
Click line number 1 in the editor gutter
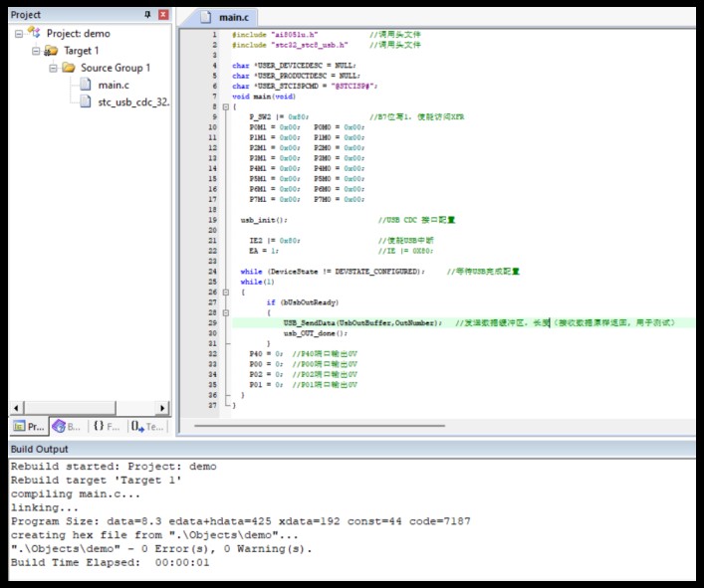pos(214,35)
